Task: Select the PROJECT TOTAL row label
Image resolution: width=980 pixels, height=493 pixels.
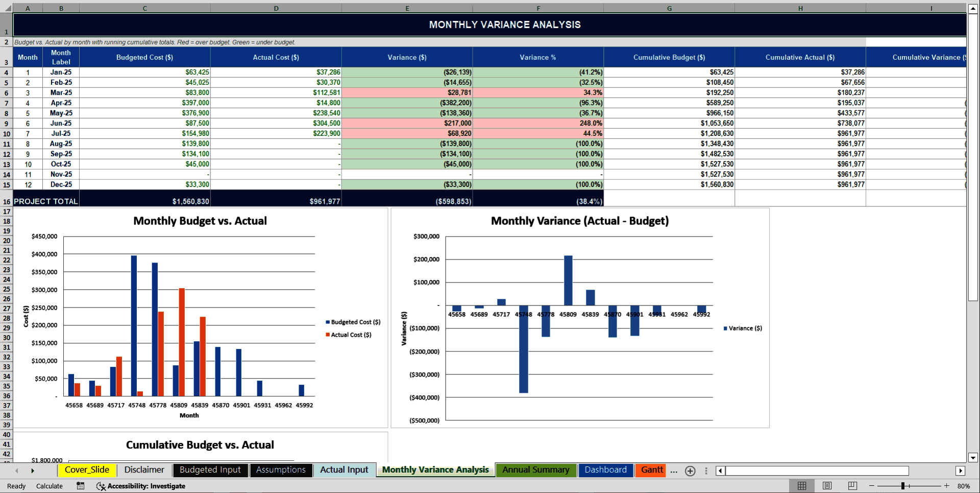Action: point(45,201)
